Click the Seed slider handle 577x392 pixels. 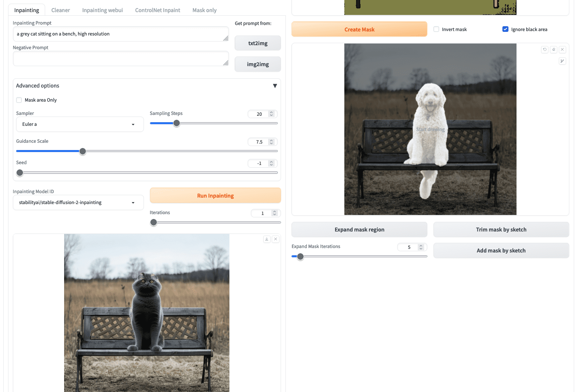point(20,173)
